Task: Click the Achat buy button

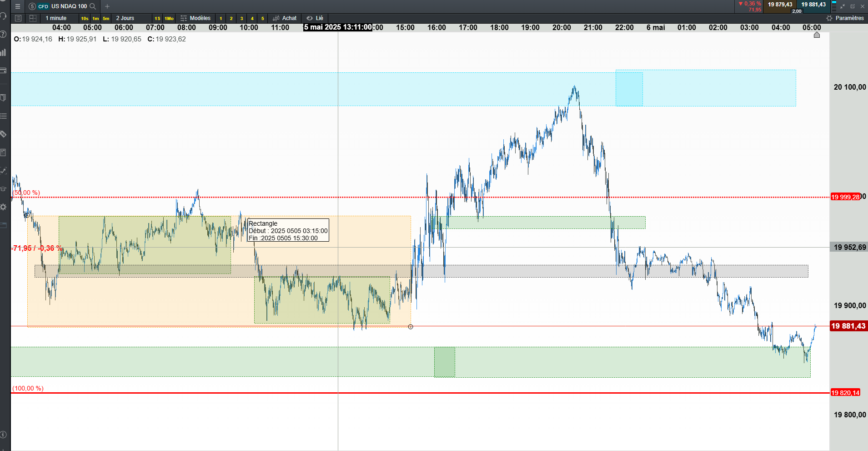Action: tap(285, 18)
